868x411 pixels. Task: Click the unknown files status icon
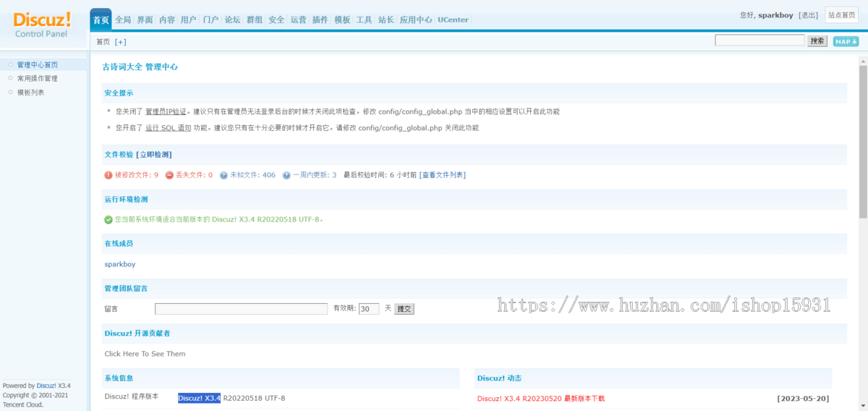pos(224,175)
